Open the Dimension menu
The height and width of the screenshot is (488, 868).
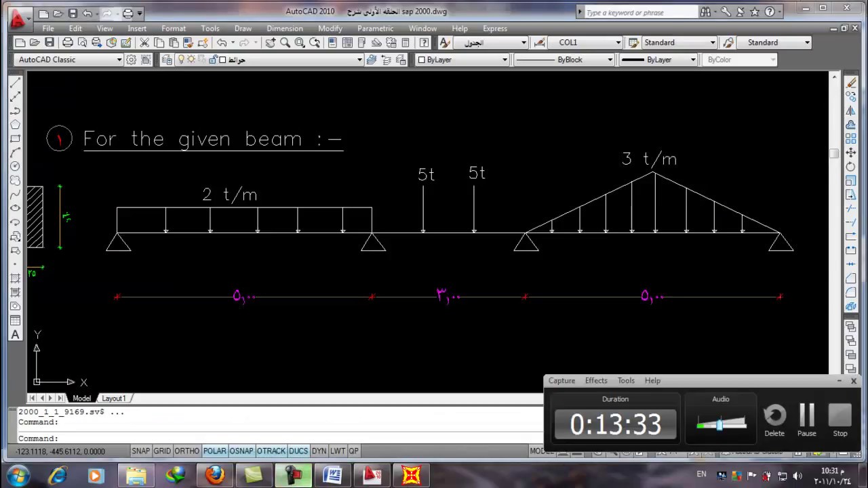pyautogui.click(x=285, y=28)
